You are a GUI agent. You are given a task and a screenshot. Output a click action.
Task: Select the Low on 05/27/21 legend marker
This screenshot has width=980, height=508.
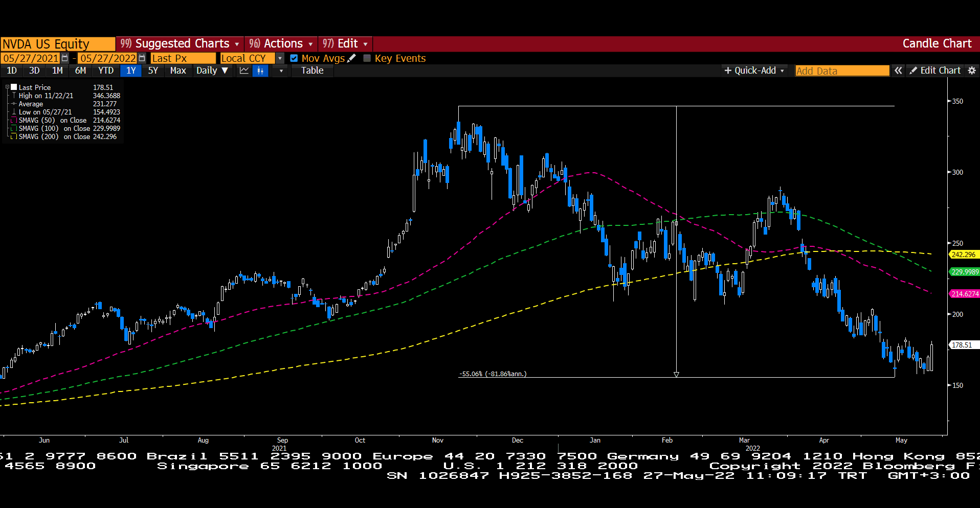pos(14,112)
